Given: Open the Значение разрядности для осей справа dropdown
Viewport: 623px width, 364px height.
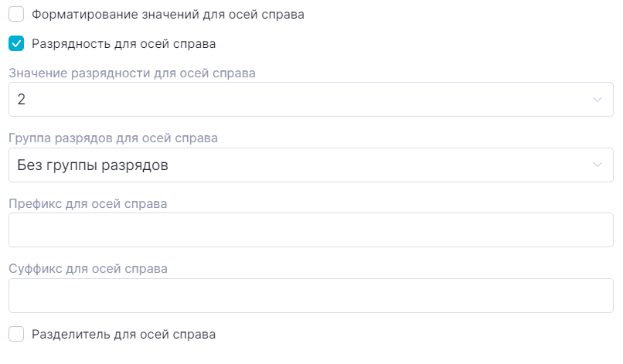Looking at the screenshot, I should [309, 100].
